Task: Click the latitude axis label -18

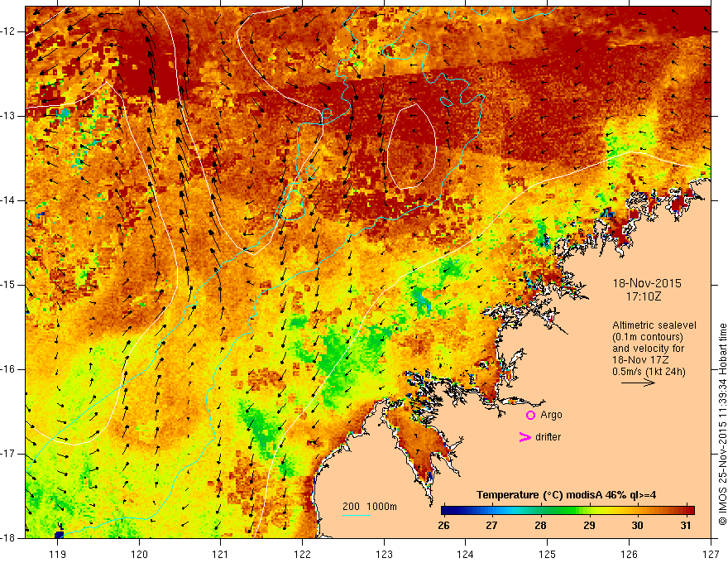Action: point(8,538)
